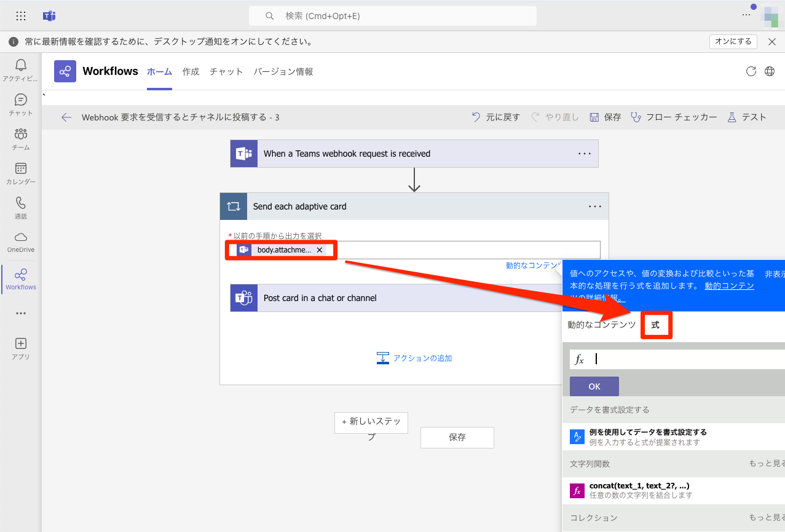Open Teams from the left sidebar
The image size is (785, 532).
[21, 139]
